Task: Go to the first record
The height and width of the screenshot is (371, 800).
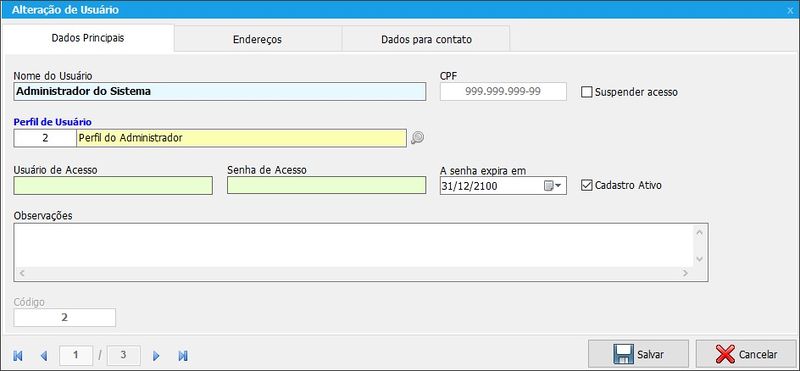Action: tap(18, 355)
